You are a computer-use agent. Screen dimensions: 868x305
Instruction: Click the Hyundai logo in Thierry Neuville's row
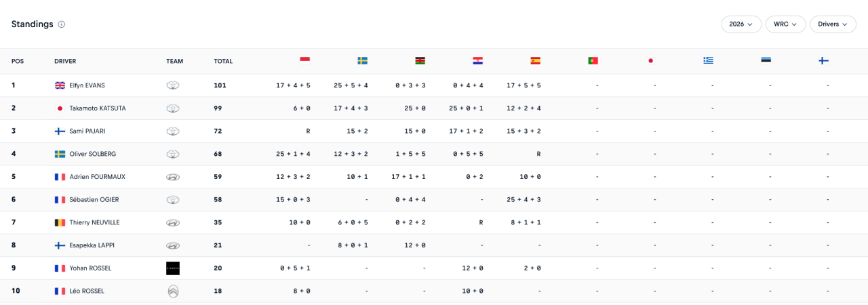[x=173, y=222]
